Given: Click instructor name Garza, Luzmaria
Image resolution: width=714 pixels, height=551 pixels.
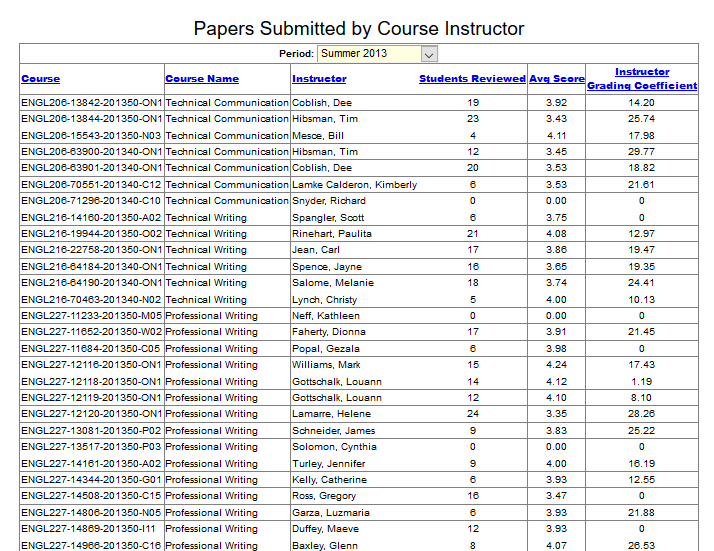Looking at the screenshot, I should point(331,513).
